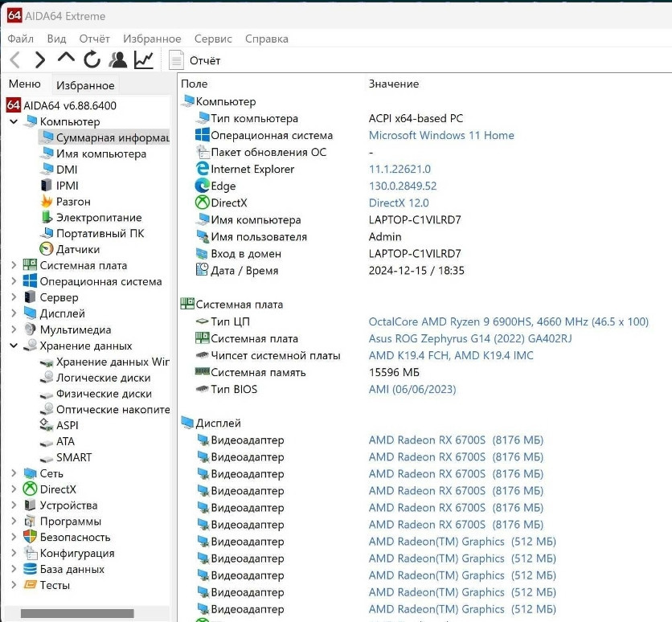Open the Избранное menu in menu bar
This screenshot has width=672, height=622.
click(152, 39)
